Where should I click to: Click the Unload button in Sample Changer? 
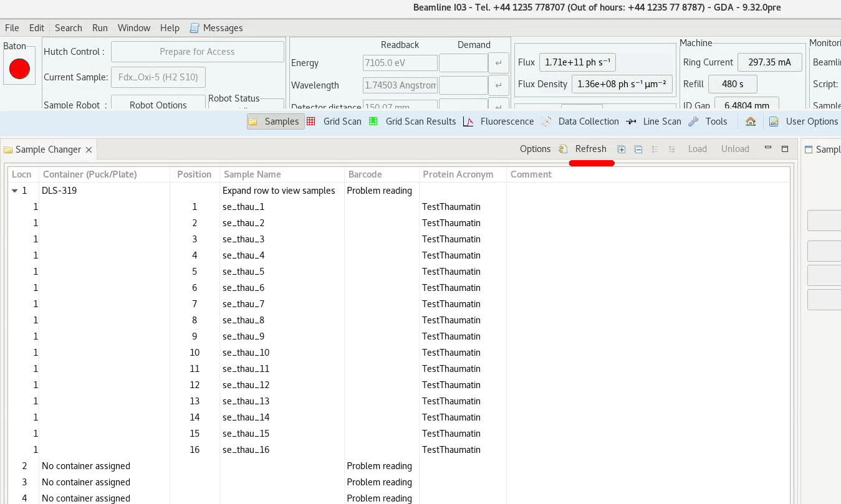pyautogui.click(x=735, y=149)
